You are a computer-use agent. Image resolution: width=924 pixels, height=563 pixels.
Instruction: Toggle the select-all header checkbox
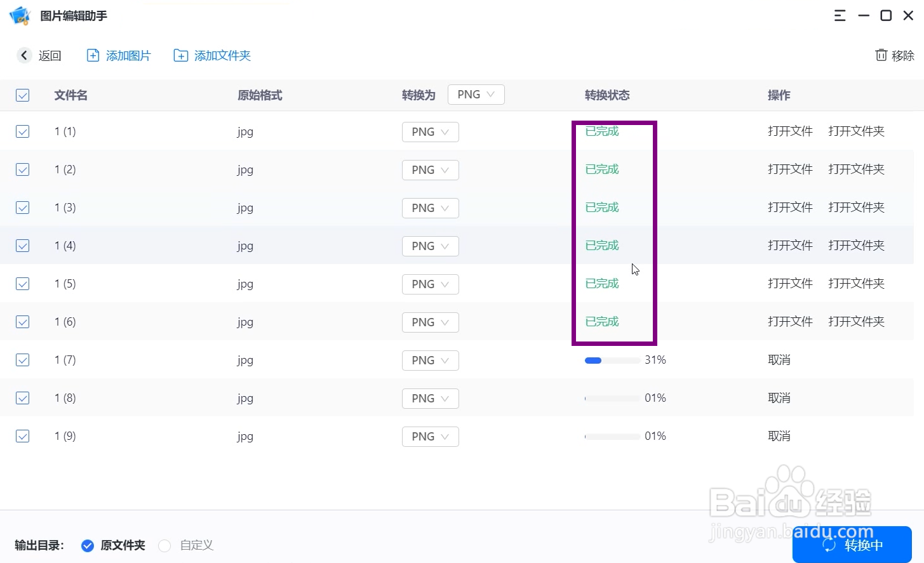click(23, 95)
